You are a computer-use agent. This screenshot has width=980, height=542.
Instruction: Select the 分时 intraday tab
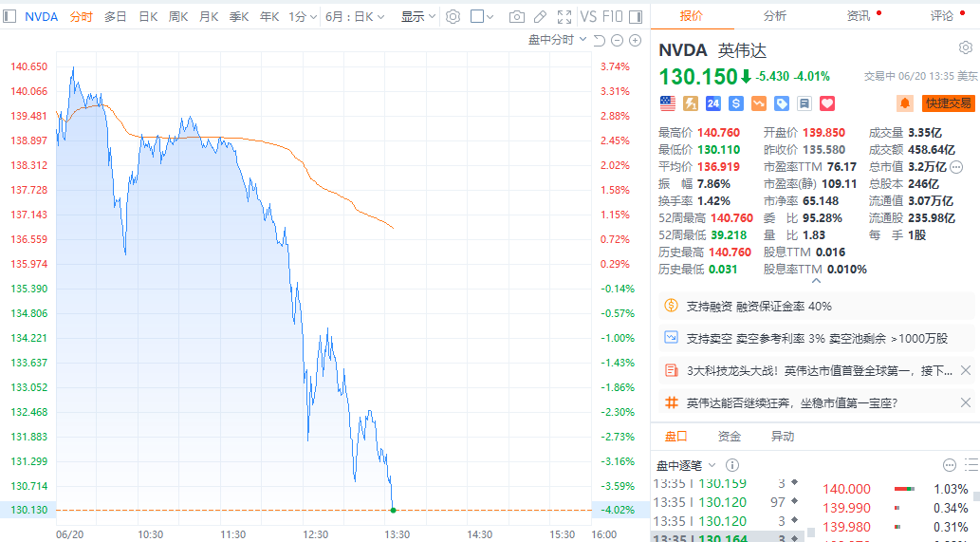coord(82,17)
